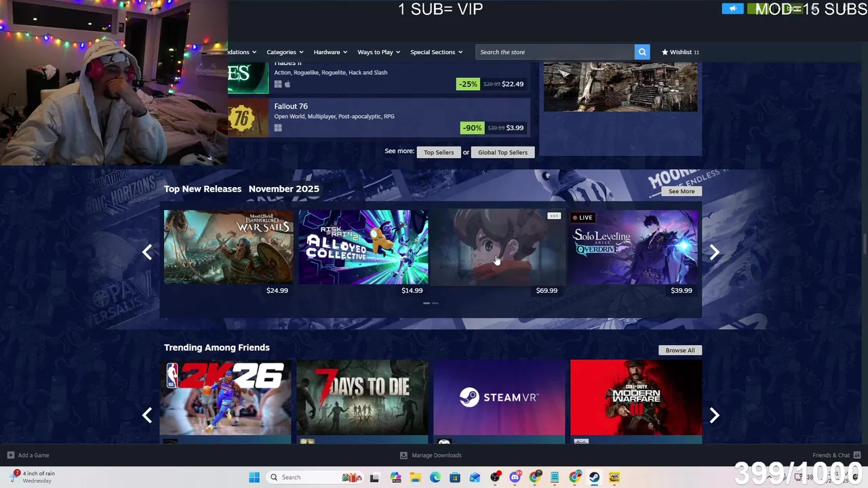Click the $24.99 price under War Sails
The height and width of the screenshot is (488, 868).
click(277, 290)
